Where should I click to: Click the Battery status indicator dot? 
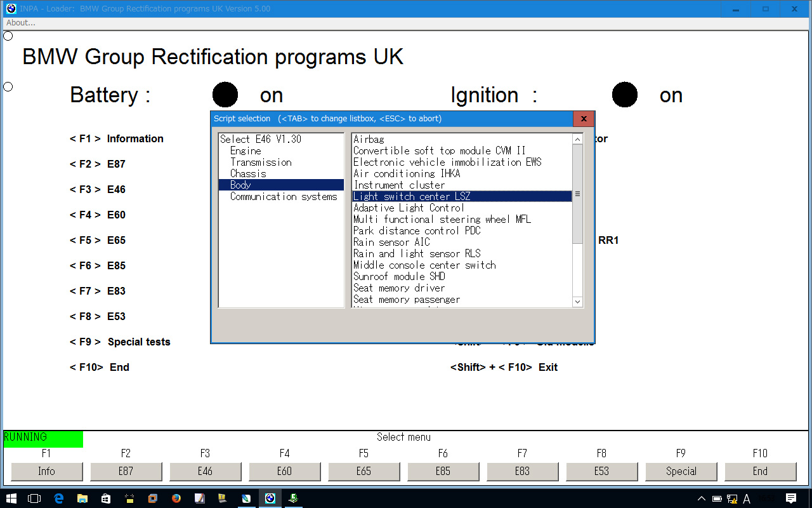pyautogui.click(x=225, y=95)
